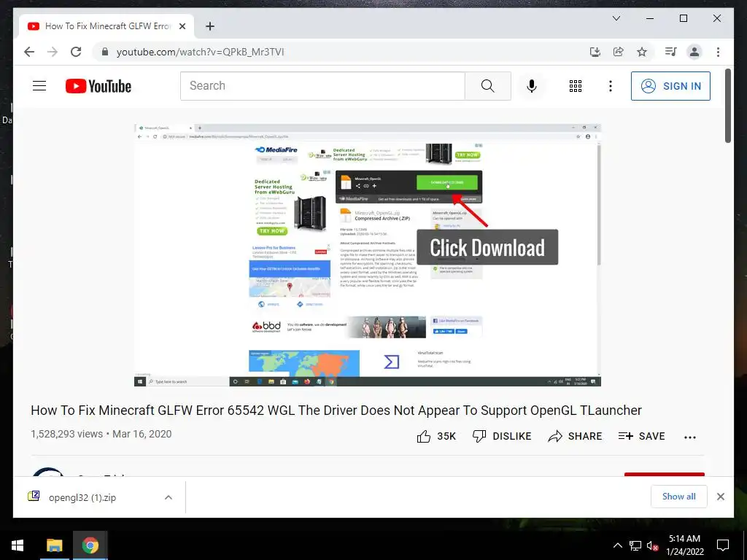Viewport: 747px width, 560px height.
Task: View site info via the lock icon
Action: point(105,52)
